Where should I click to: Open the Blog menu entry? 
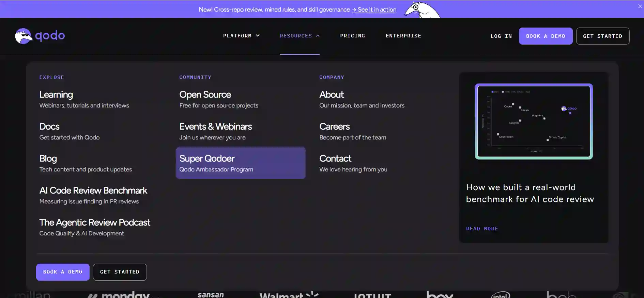pyautogui.click(x=86, y=163)
